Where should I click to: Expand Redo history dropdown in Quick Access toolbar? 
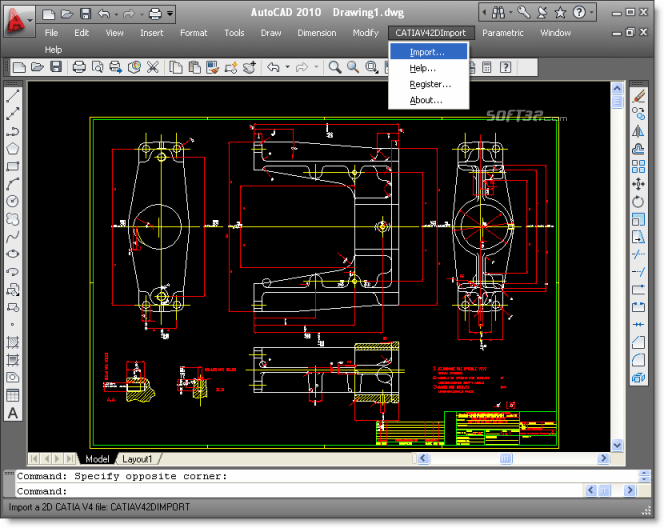point(141,14)
